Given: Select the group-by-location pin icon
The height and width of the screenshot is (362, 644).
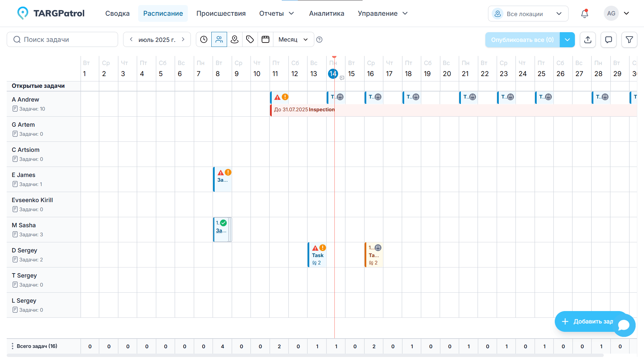Looking at the screenshot, I should [234, 40].
